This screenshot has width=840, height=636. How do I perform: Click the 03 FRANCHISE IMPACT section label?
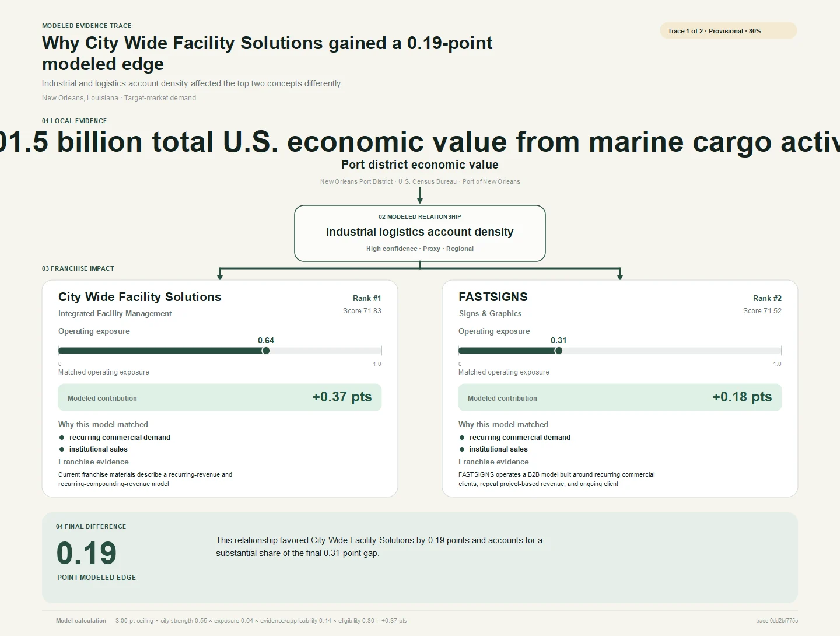pos(78,268)
